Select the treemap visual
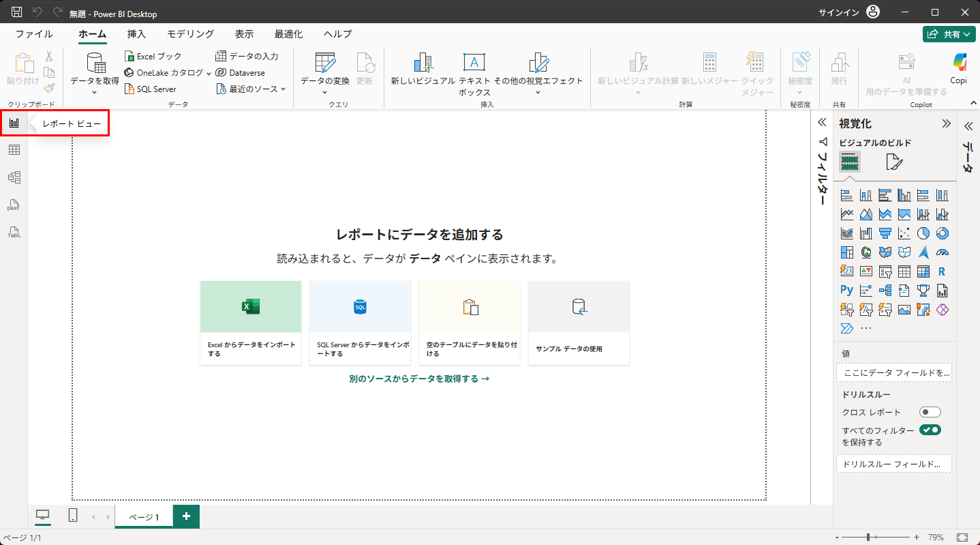 point(847,252)
